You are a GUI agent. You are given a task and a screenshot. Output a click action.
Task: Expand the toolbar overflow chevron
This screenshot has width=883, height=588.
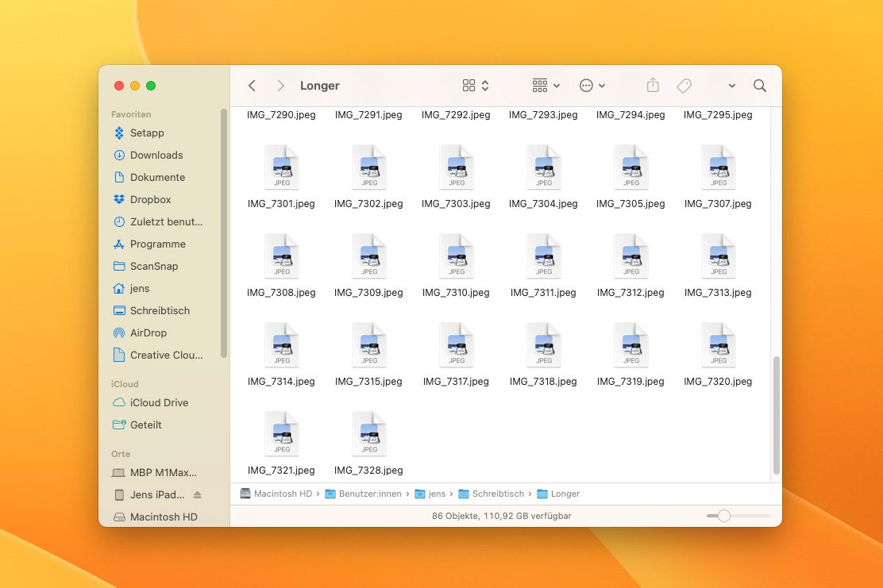coord(731,86)
